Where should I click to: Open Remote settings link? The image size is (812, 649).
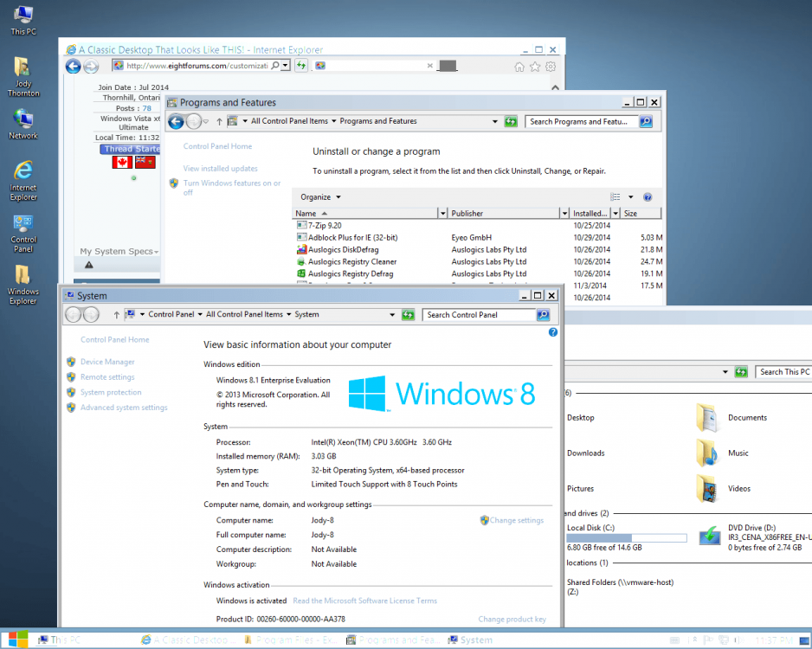(x=107, y=377)
